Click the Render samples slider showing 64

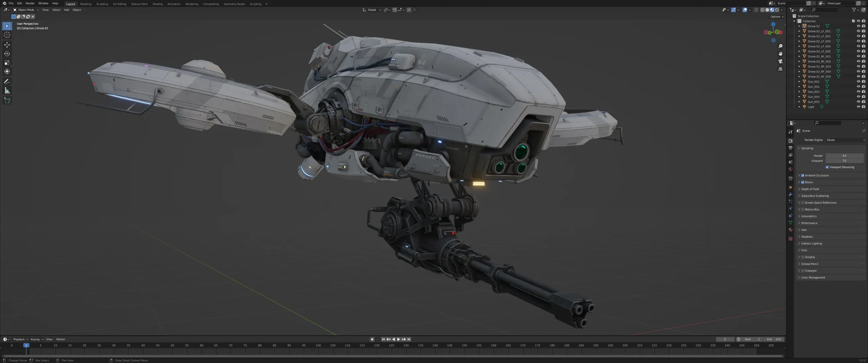click(844, 155)
